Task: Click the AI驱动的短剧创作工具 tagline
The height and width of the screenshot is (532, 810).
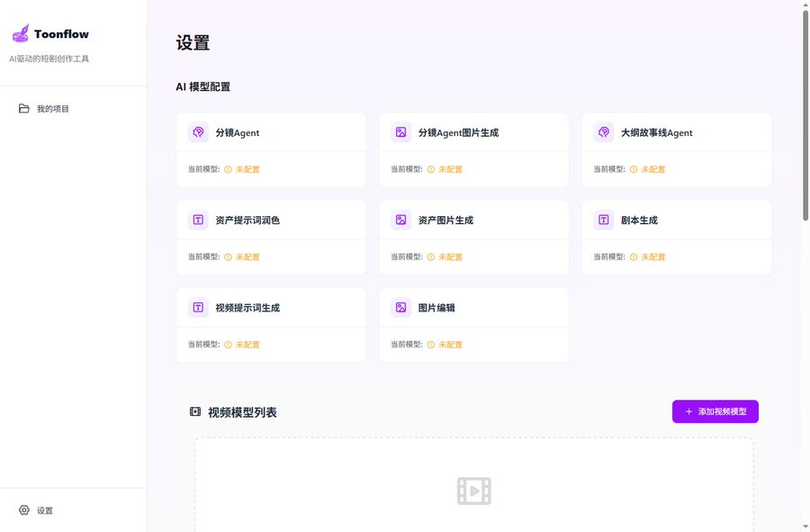Action: (49, 59)
